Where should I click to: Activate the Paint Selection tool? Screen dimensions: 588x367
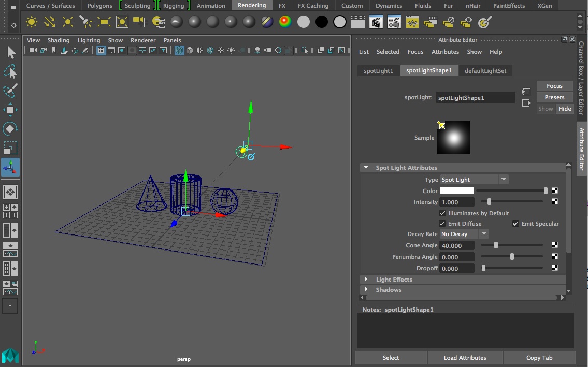pos(10,91)
